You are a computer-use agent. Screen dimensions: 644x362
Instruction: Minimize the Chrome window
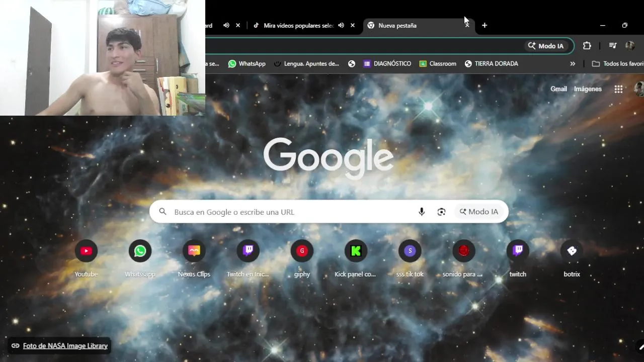603,25
